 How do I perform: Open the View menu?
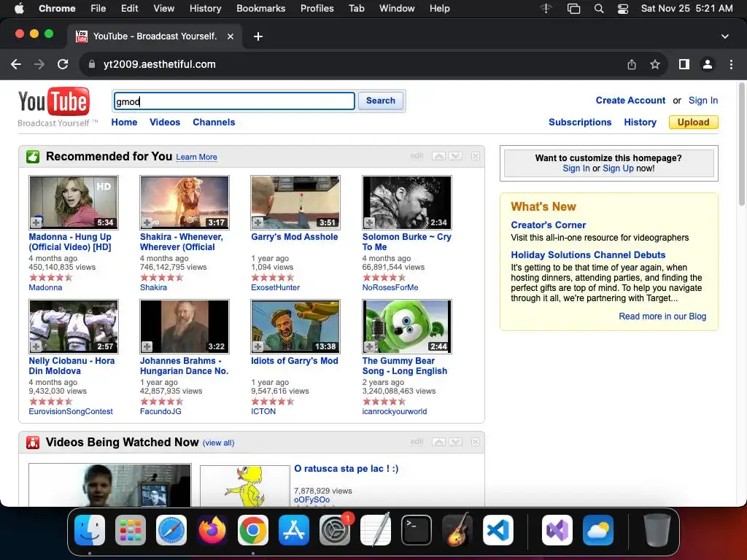(x=164, y=9)
